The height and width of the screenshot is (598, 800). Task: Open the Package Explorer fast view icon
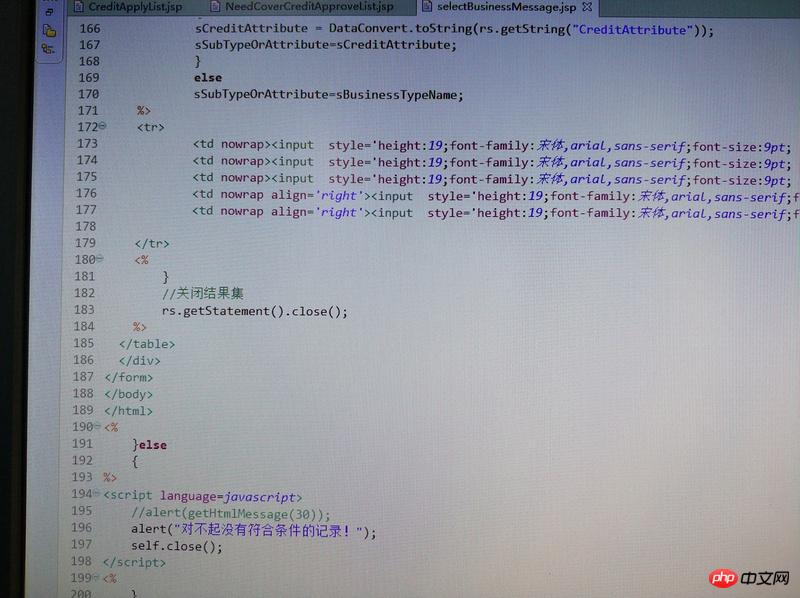click(x=49, y=31)
